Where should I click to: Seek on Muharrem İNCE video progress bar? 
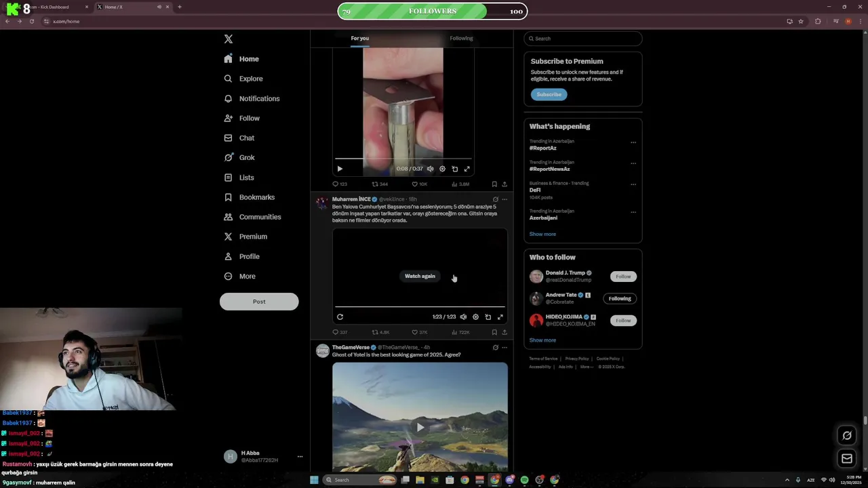pyautogui.click(x=420, y=307)
